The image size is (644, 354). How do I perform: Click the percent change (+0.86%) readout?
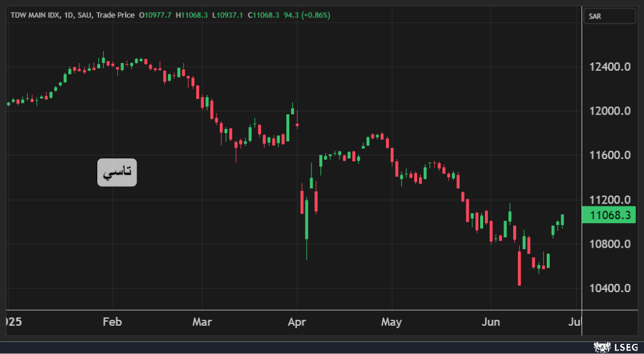[315, 15]
